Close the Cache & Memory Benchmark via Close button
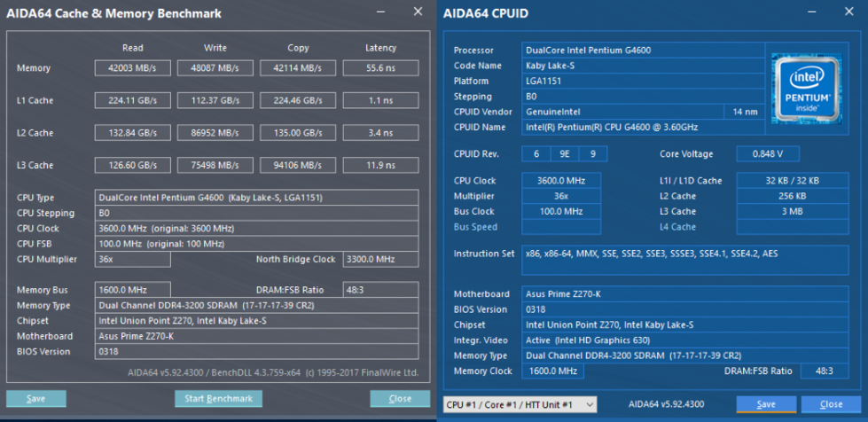 pos(400,399)
